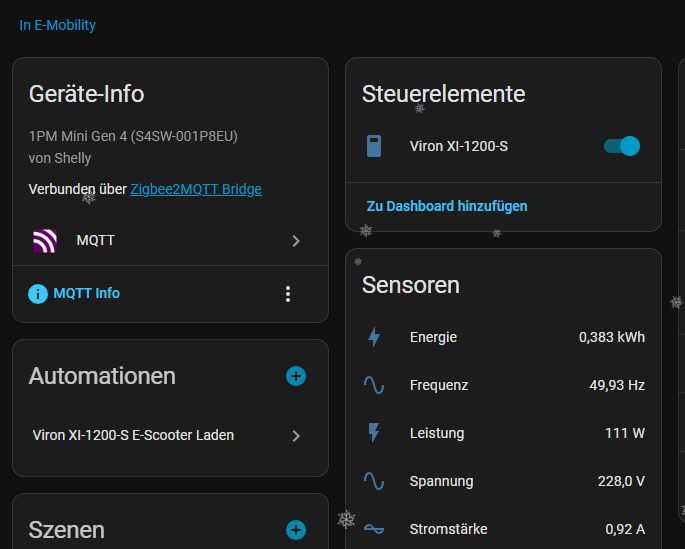The height and width of the screenshot is (549, 685).
Task: Click the Leistung flash icon
Action: [374, 433]
